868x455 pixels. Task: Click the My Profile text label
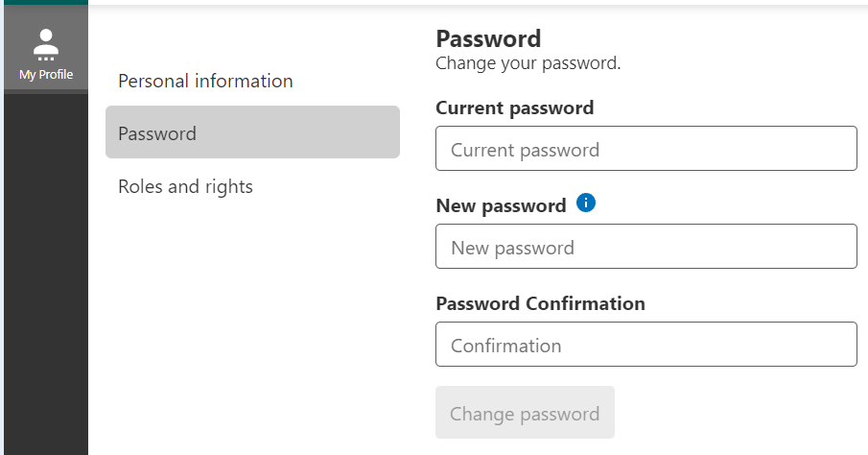pos(46,75)
